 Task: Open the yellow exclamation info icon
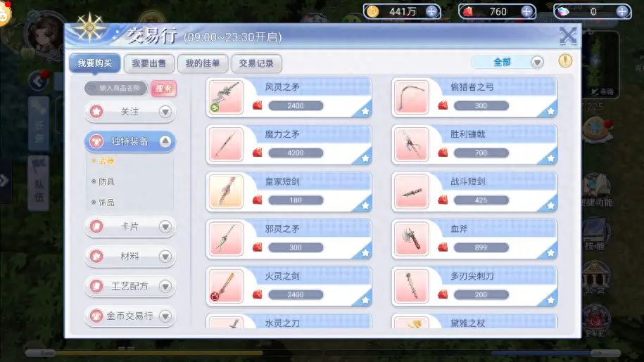click(x=566, y=61)
